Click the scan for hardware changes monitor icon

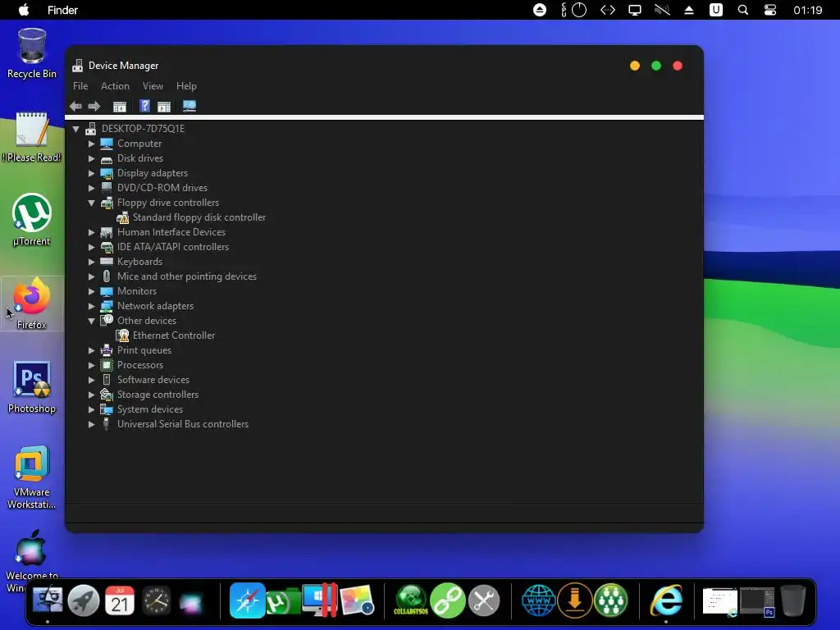click(189, 106)
